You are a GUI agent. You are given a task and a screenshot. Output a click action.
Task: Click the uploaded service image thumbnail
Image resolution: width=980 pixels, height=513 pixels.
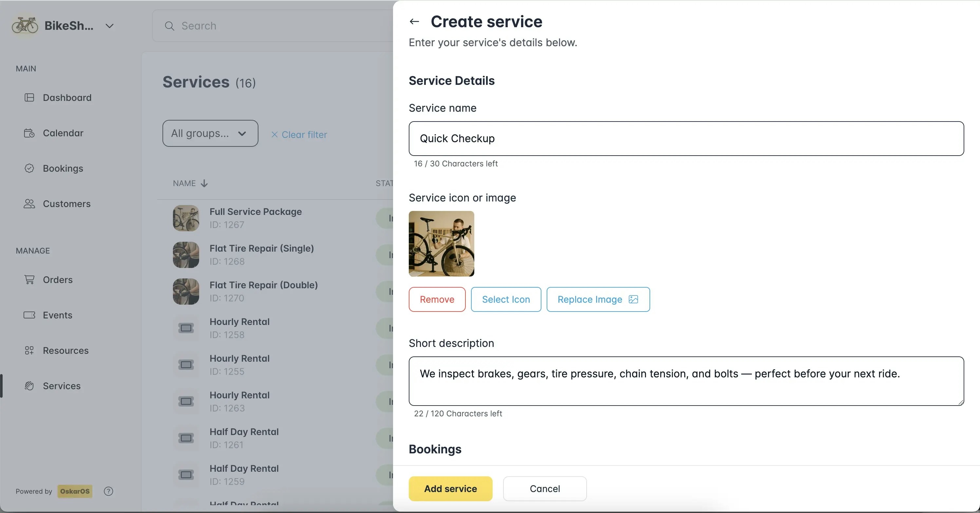click(x=441, y=244)
